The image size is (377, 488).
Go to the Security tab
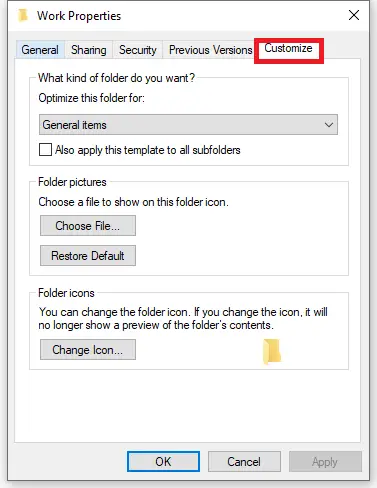pyautogui.click(x=138, y=50)
